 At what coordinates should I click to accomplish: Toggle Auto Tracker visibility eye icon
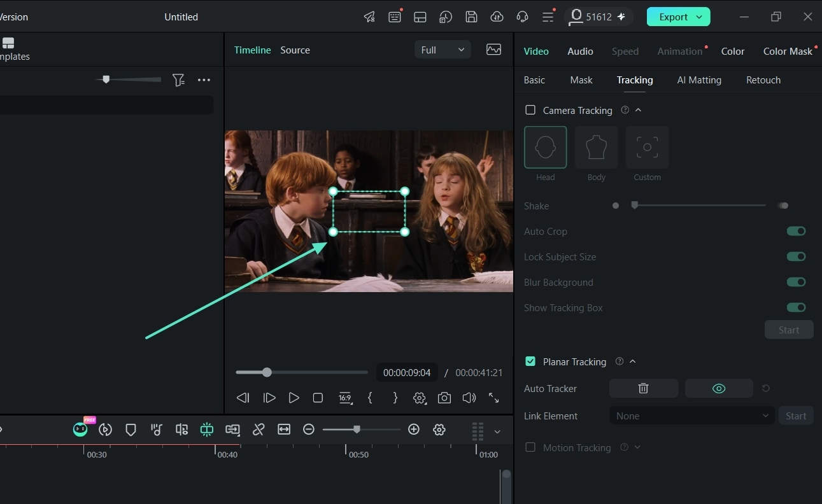[x=719, y=388]
